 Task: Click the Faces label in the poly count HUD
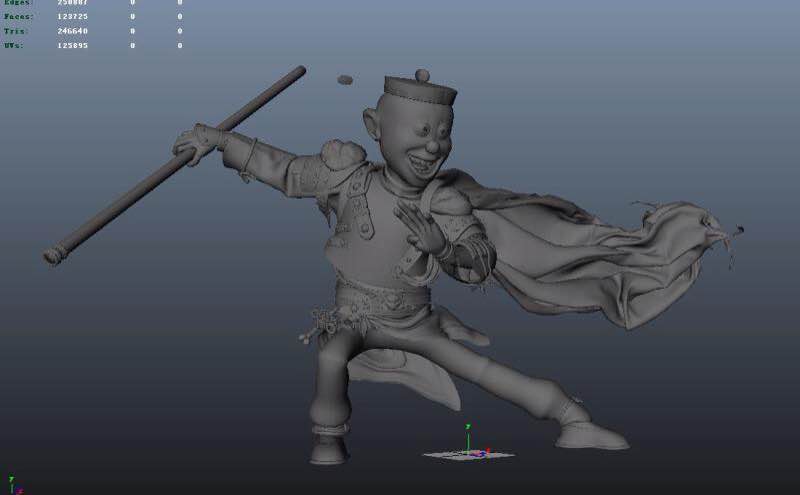(x=19, y=16)
